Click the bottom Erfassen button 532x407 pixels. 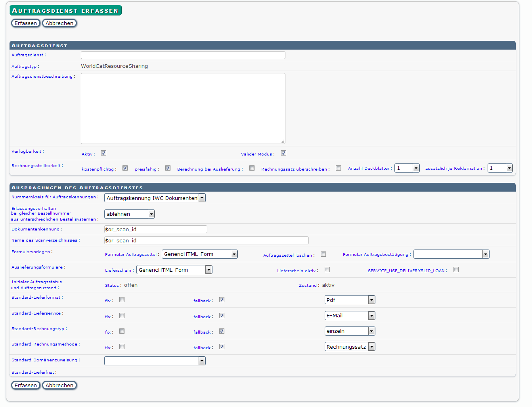(26, 386)
